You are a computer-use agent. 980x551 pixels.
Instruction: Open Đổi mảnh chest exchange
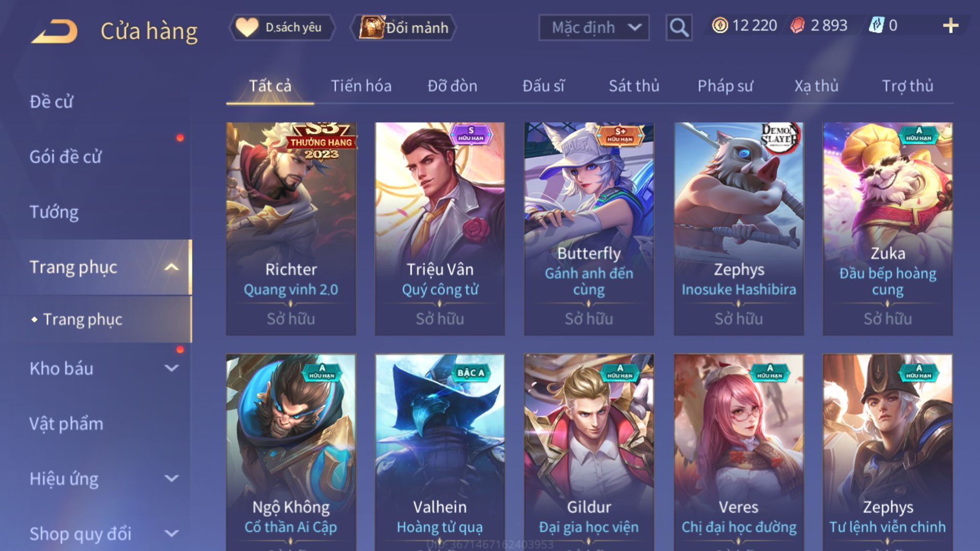pyautogui.click(x=403, y=27)
